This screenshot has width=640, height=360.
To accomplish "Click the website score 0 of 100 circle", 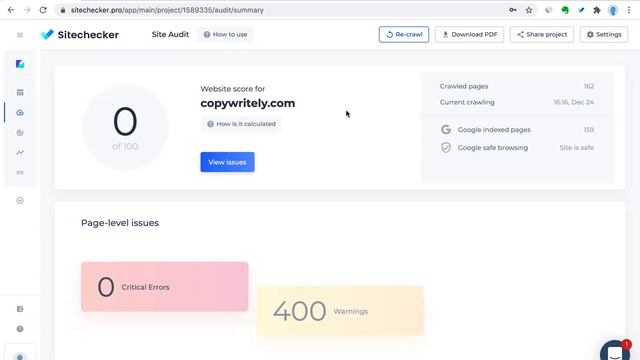I will [125, 127].
